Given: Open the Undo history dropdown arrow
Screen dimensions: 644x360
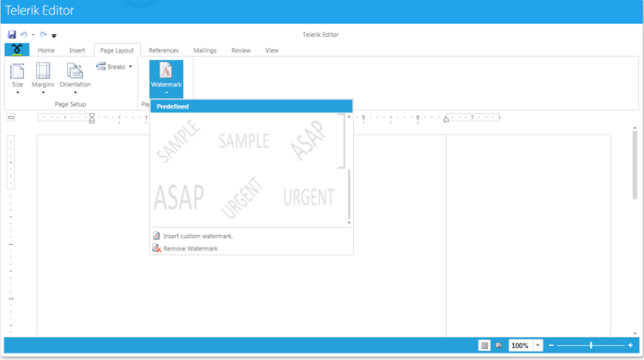Looking at the screenshot, I should click(33, 35).
